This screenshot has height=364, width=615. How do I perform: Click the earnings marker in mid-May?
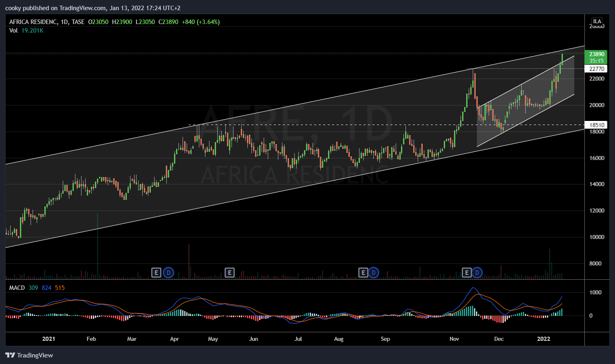[230, 272]
